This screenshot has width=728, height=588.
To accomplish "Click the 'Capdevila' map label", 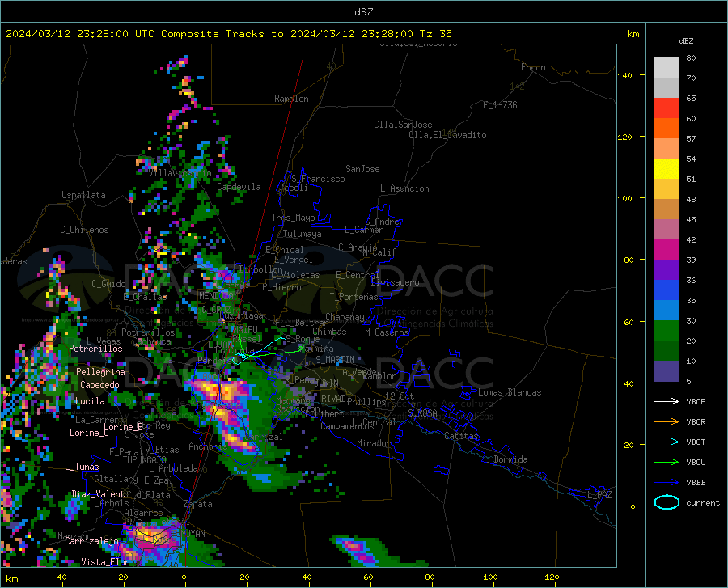I will 239,187.
